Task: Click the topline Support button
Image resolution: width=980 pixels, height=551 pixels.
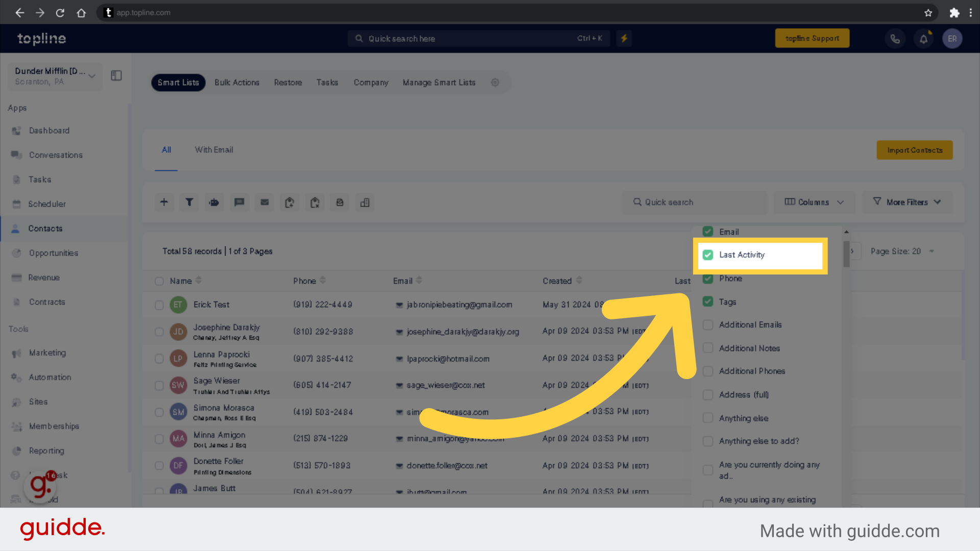Action: (814, 38)
